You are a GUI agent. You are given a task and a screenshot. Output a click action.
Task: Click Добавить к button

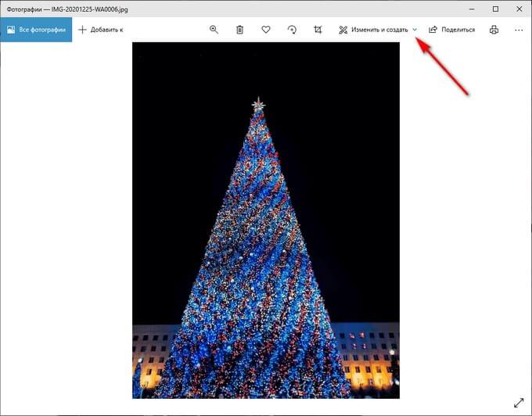[100, 30]
